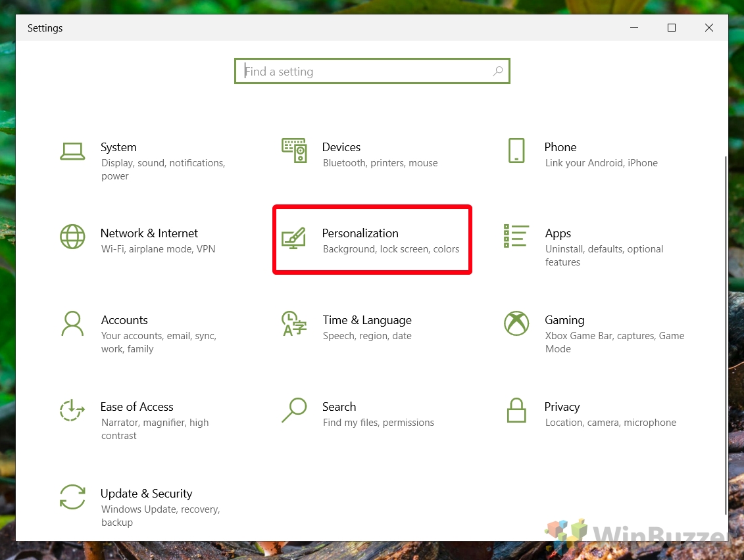Open the Update & Security title

[x=146, y=494]
